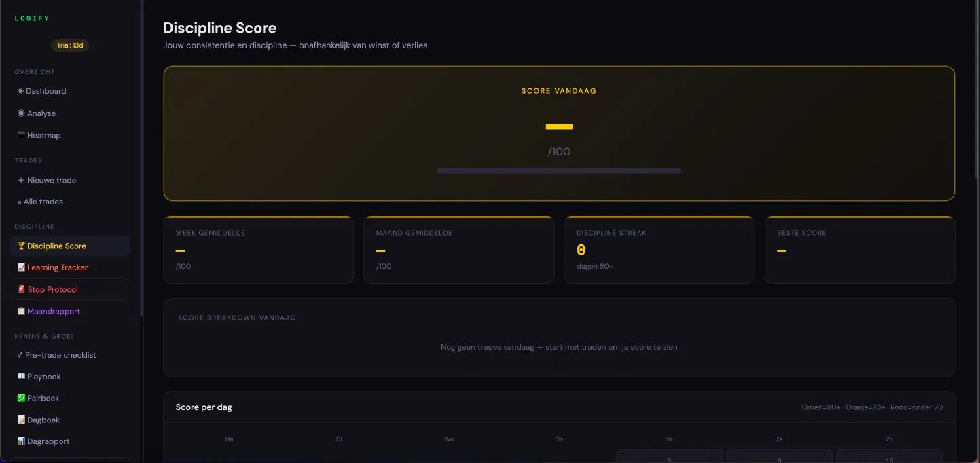Select the Beste Score card

[860, 250]
